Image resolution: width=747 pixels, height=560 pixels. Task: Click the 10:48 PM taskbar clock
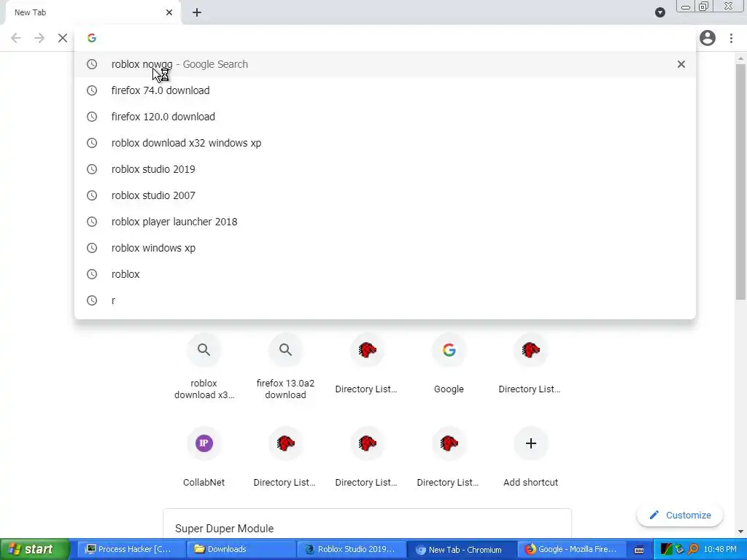720,549
